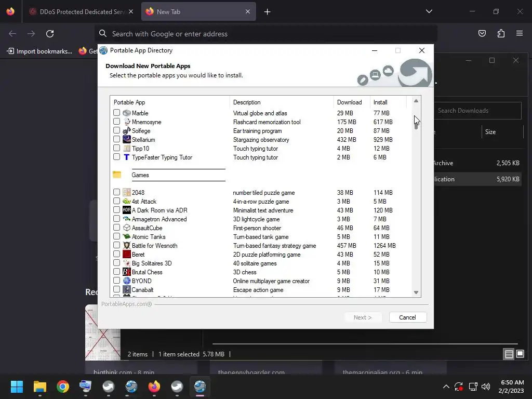This screenshot has width=532, height=399.
Task: Click the A Dark Room ADR icon
Action: point(127,210)
